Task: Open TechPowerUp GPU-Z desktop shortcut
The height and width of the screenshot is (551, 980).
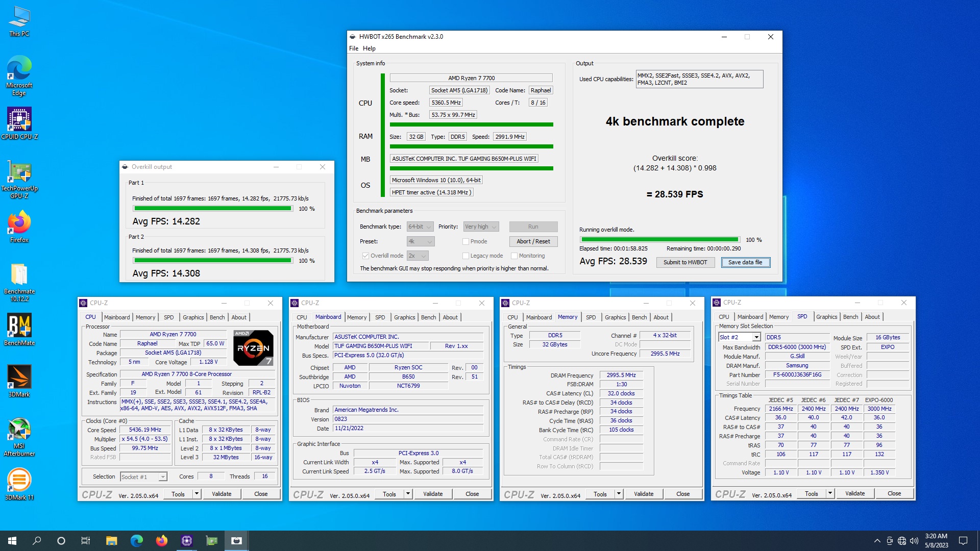Action: (x=19, y=180)
